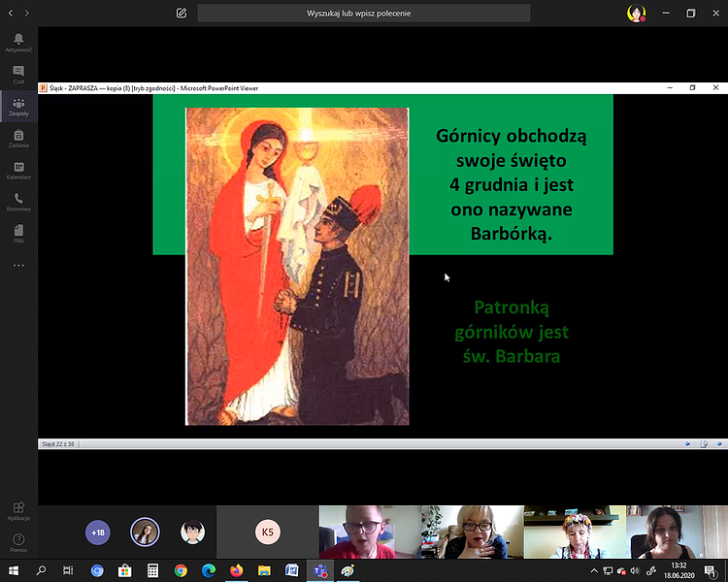Screen dimensions: 728x582
Task: Open File Explorer from taskbar
Action: [264, 570]
